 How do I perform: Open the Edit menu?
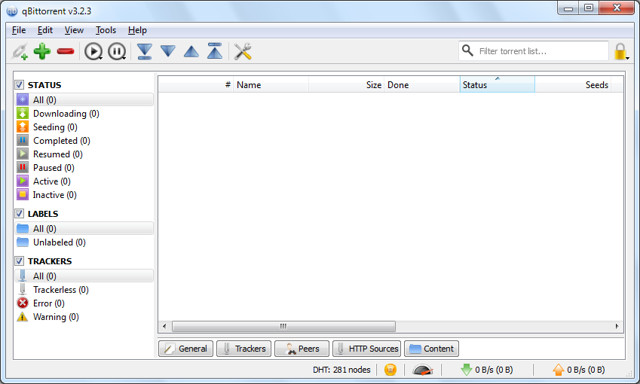coord(45,30)
